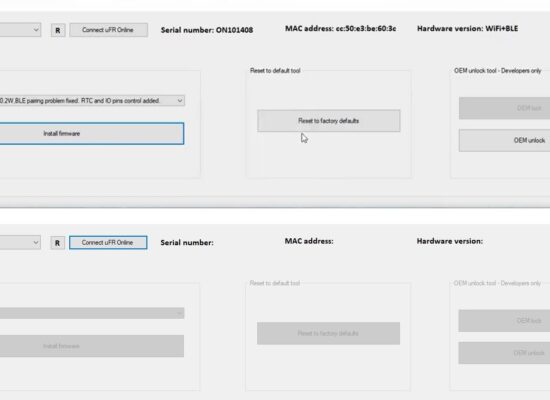Click the R refresh button in the disconnected window
The height and width of the screenshot is (400, 550).
click(x=58, y=243)
